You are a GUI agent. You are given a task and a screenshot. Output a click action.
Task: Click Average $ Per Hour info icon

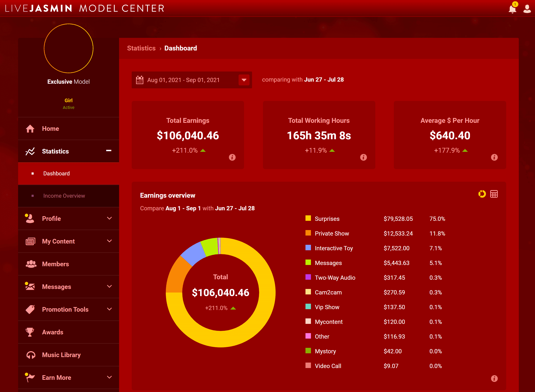coord(494,157)
